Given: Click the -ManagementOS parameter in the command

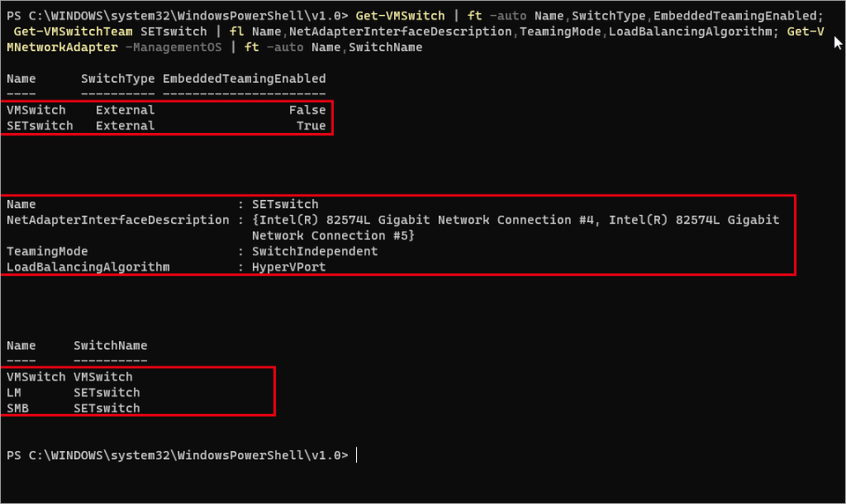Looking at the screenshot, I should 174,48.
